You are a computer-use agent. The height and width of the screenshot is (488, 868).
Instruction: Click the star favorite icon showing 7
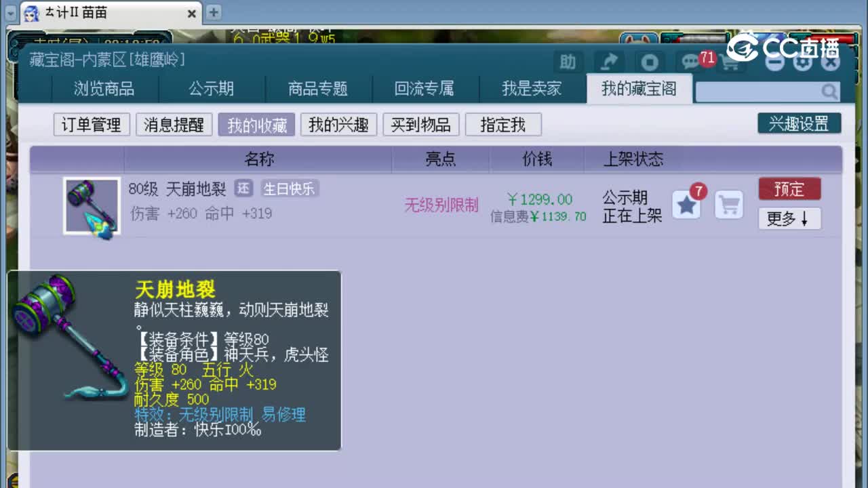[686, 205]
